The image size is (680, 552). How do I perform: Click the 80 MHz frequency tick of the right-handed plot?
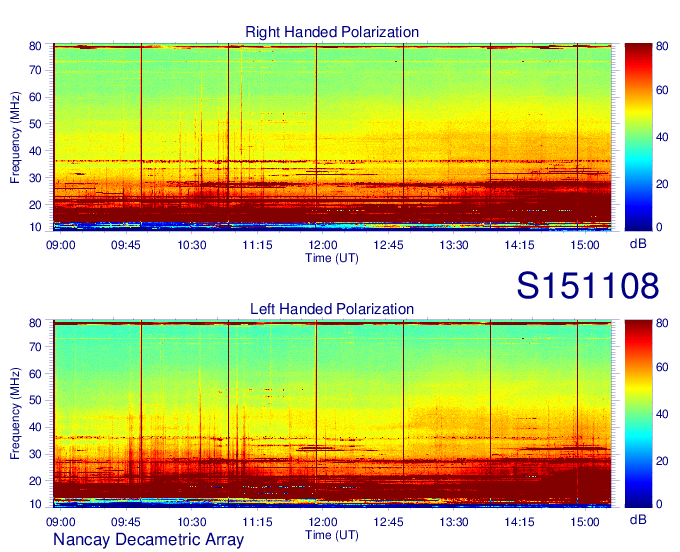tap(35, 46)
